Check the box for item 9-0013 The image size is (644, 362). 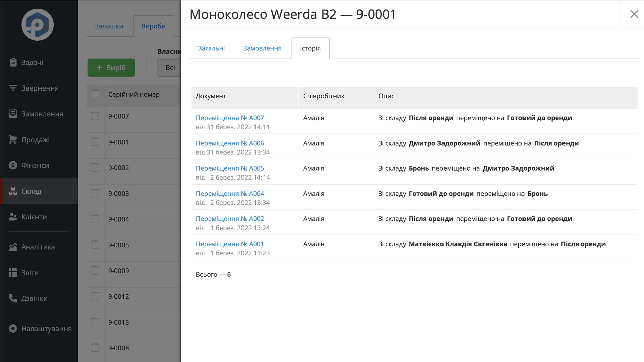(x=95, y=322)
